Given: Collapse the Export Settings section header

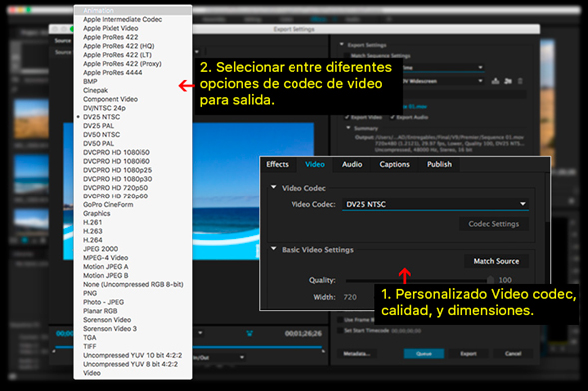Looking at the screenshot, I should click(x=342, y=44).
